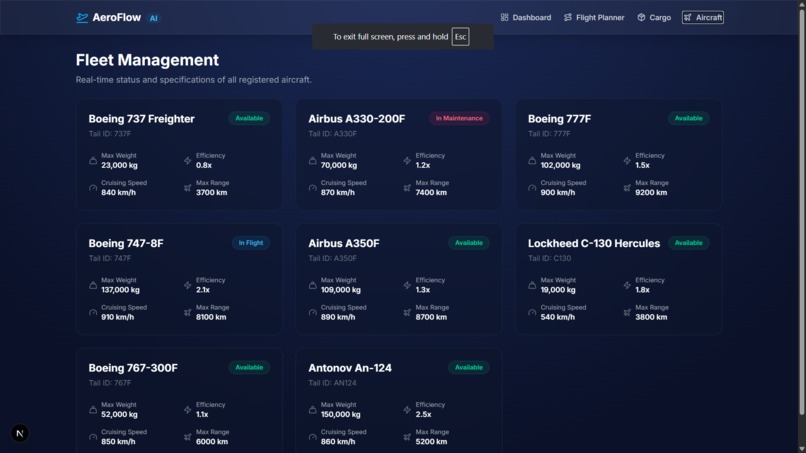Click the Available badge on Lockheed C-130 Hercules
This screenshot has height=453, width=806.
pos(688,243)
